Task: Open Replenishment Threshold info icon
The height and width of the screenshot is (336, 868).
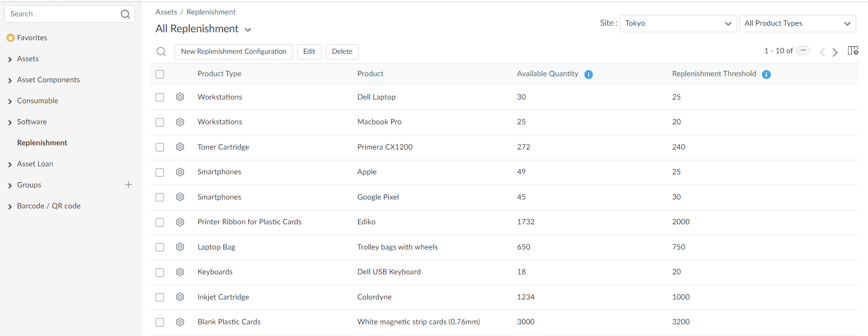Action: coord(766,74)
